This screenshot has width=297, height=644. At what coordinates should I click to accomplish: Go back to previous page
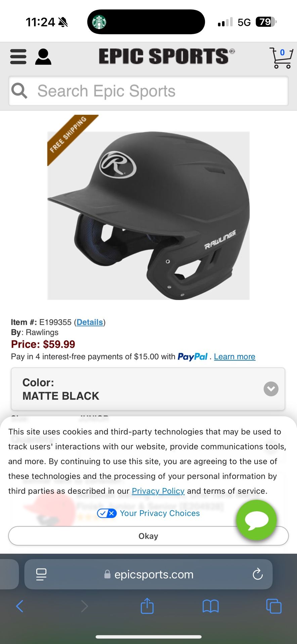tap(20, 606)
